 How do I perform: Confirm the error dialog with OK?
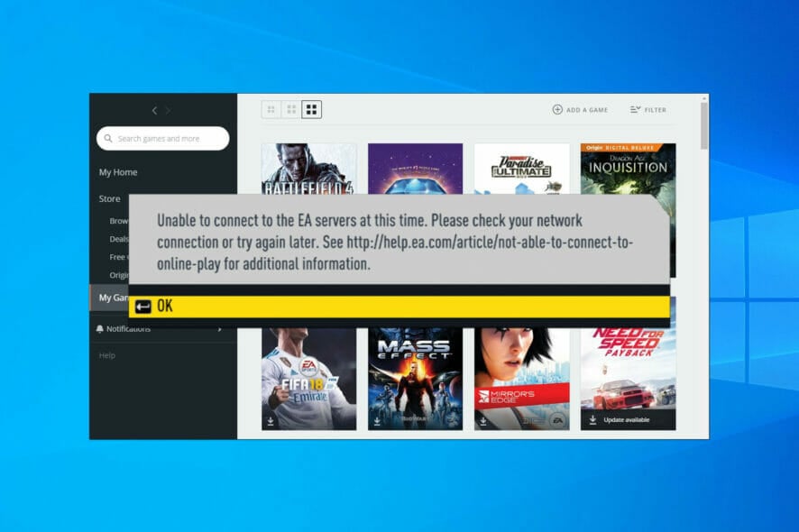[399, 307]
